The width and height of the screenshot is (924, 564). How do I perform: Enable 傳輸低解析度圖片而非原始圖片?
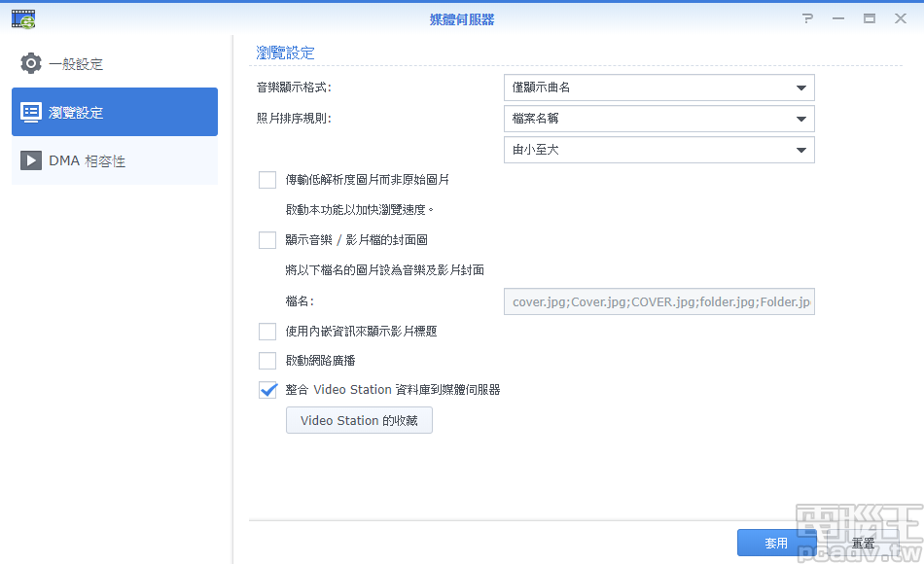pos(267,179)
